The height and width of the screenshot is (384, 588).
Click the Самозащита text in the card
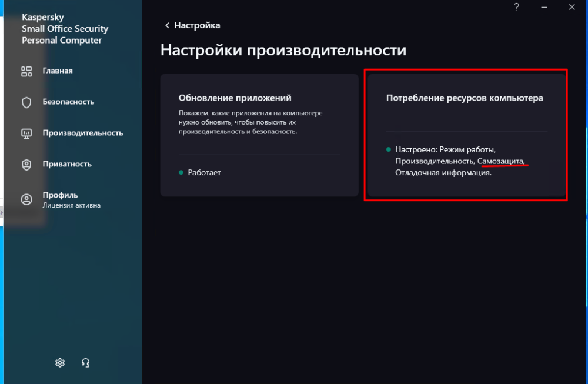point(500,161)
